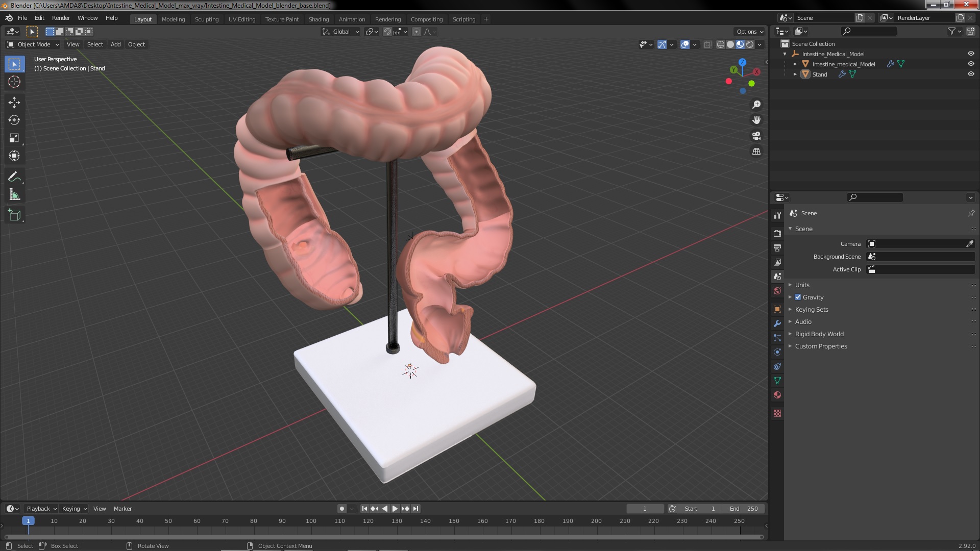Image resolution: width=980 pixels, height=551 pixels.
Task: Open the Options dropdown
Action: [750, 32]
